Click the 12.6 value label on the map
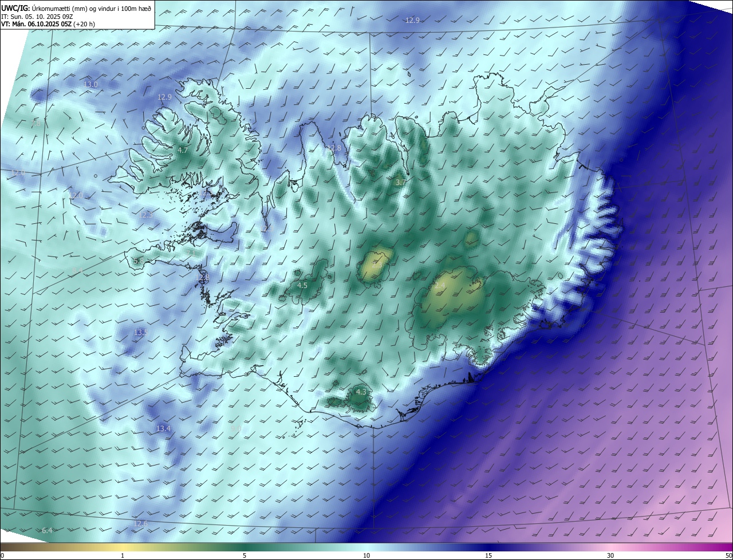The width and height of the screenshot is (733, 560). [x=140, y=524]
